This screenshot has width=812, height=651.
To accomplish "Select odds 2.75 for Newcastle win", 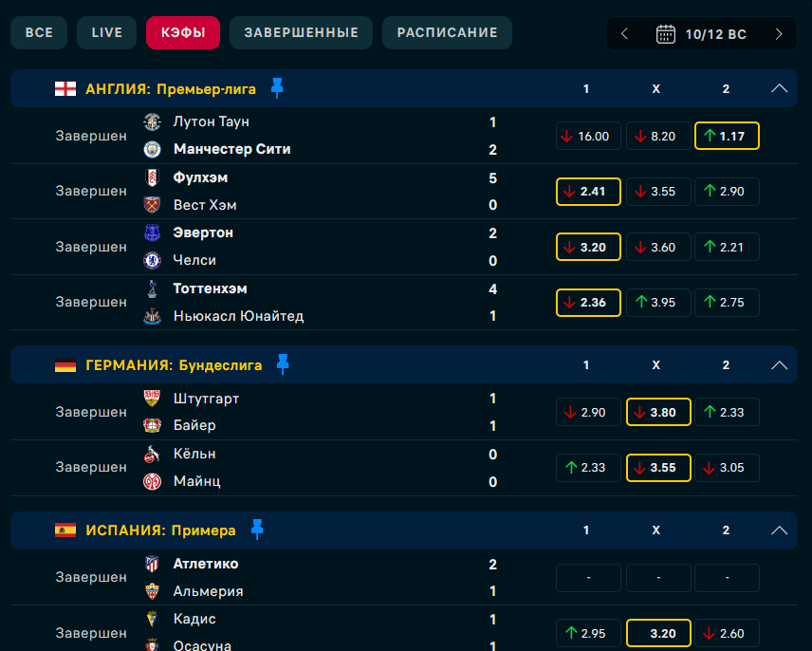I will 727,303.
